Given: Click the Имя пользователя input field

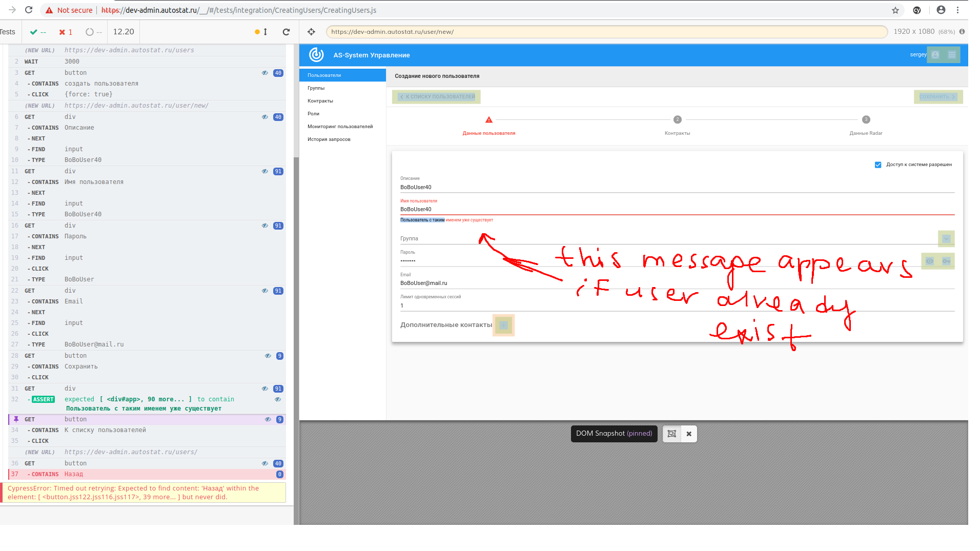Looking at the screenshot, I should pyautogui.click(x=677, y=210).
